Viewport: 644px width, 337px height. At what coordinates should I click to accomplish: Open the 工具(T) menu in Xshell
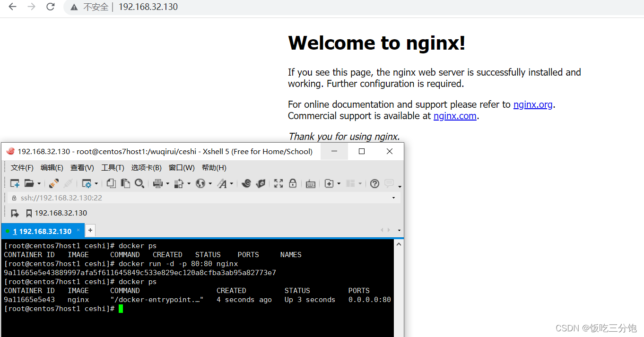[113, 168]
